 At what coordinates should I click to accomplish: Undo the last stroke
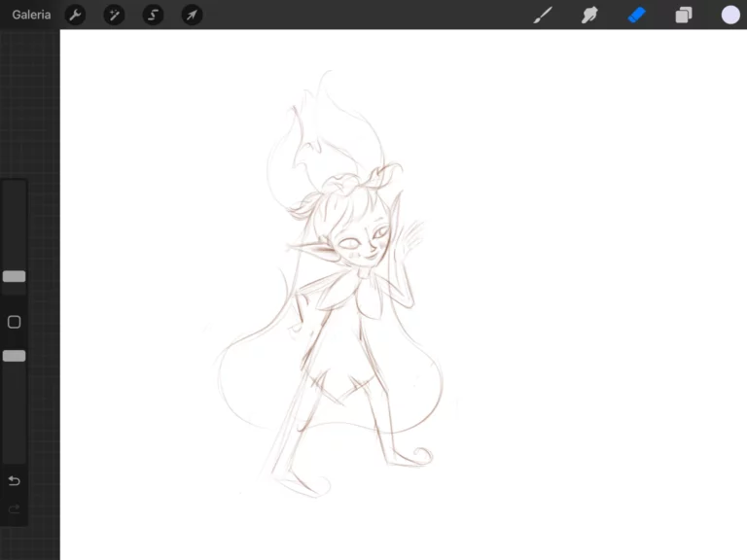click(15, 481)
